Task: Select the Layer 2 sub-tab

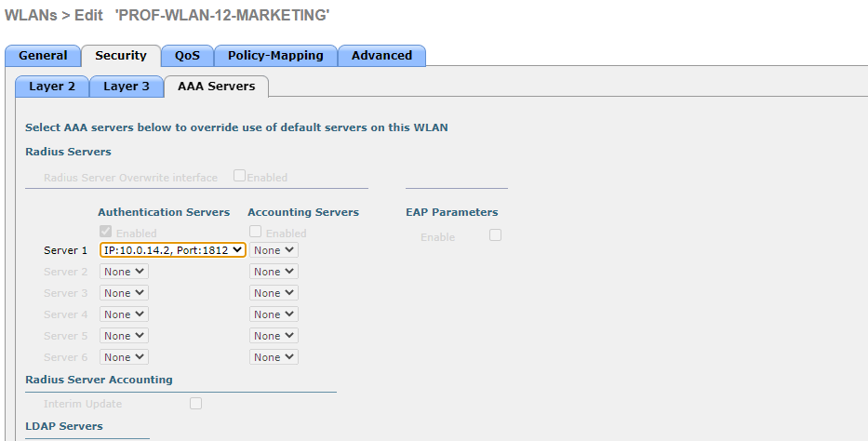Action: [x=52, y=87]
